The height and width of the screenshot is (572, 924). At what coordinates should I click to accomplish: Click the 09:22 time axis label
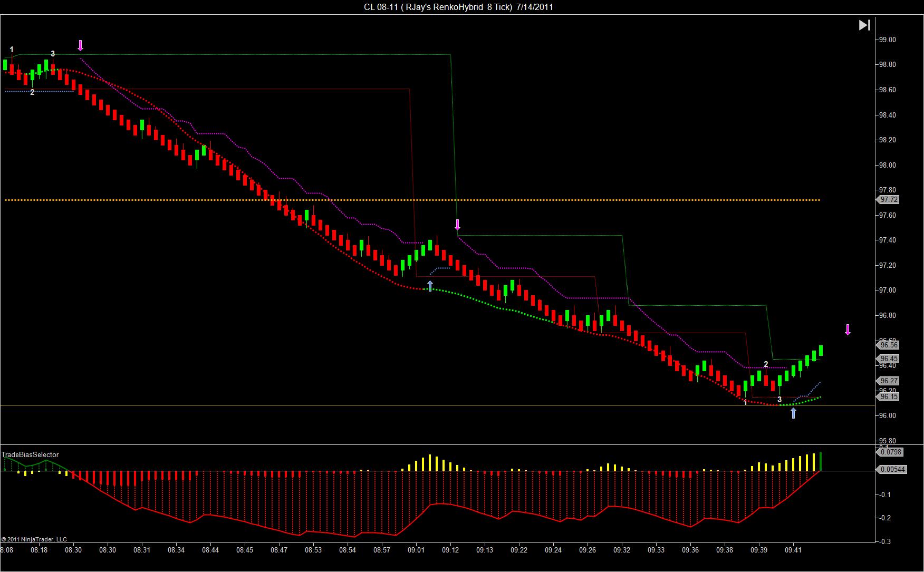[x=519, y=550]
